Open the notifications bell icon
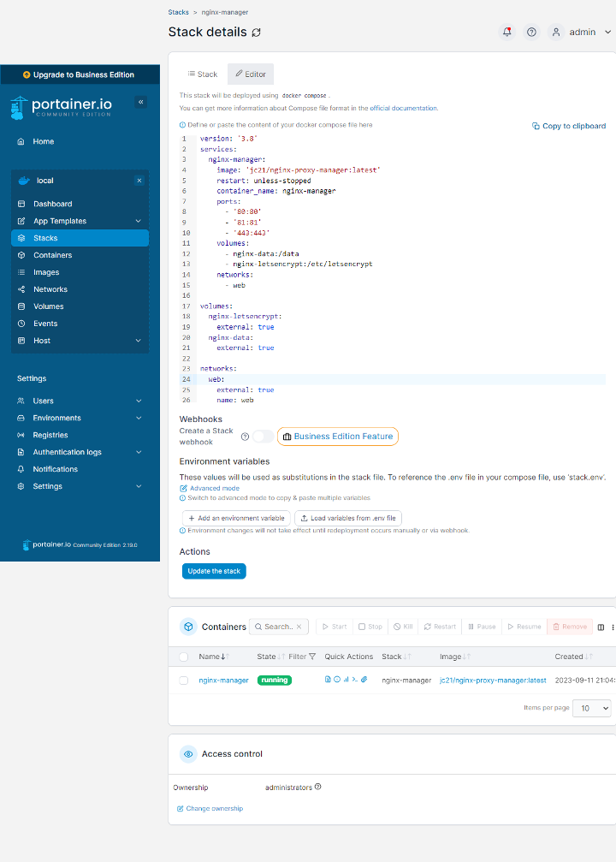This screenshot has height=862, width=616. (507, 32)
